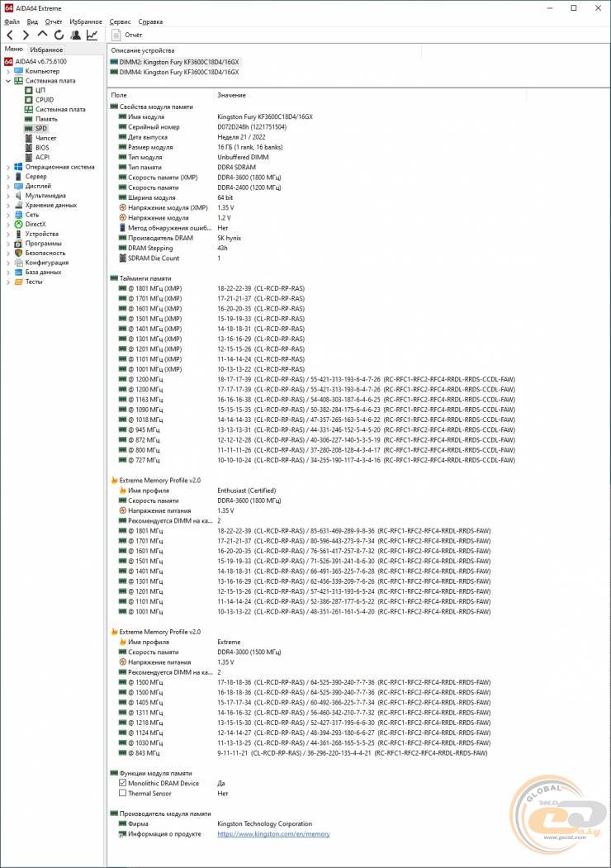This screenshot has width=611, height=868.
Task: Select the Фирма Kingston Technology row
Action: tap(216, 823)
